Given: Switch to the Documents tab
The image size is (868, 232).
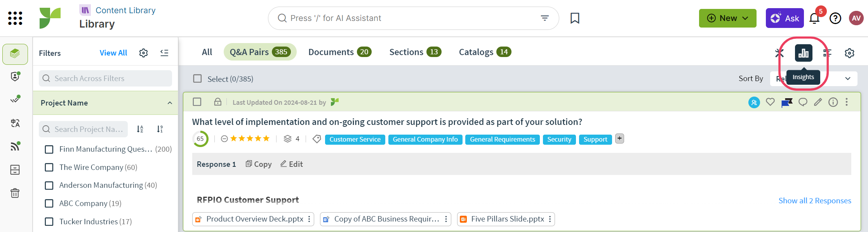Looking at the screenshot, I should click(x=339, y=52).
